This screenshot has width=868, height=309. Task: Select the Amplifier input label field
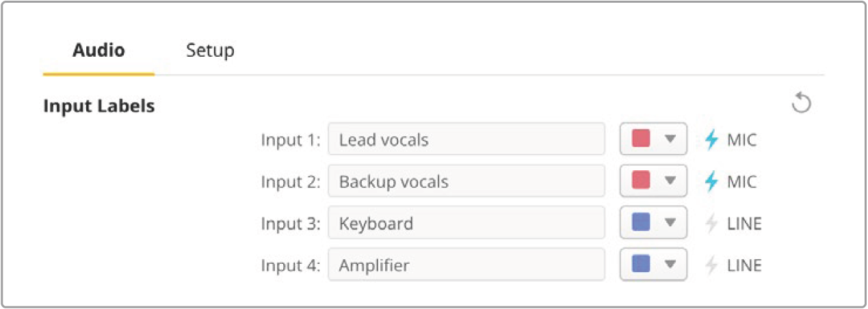click(x=466, y=265)
